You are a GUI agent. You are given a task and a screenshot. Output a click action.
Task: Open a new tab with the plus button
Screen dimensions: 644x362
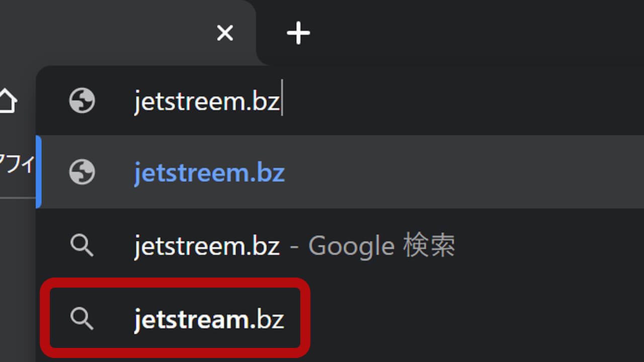[x=298, y=33]
